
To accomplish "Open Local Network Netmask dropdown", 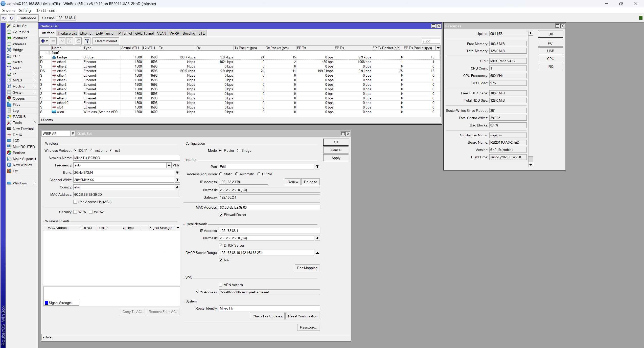I will [317, 238].
